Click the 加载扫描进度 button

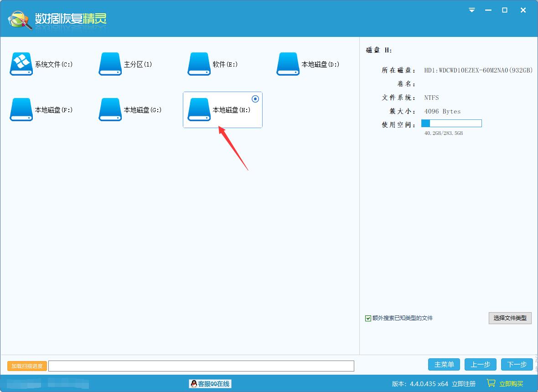pos(27,366)
